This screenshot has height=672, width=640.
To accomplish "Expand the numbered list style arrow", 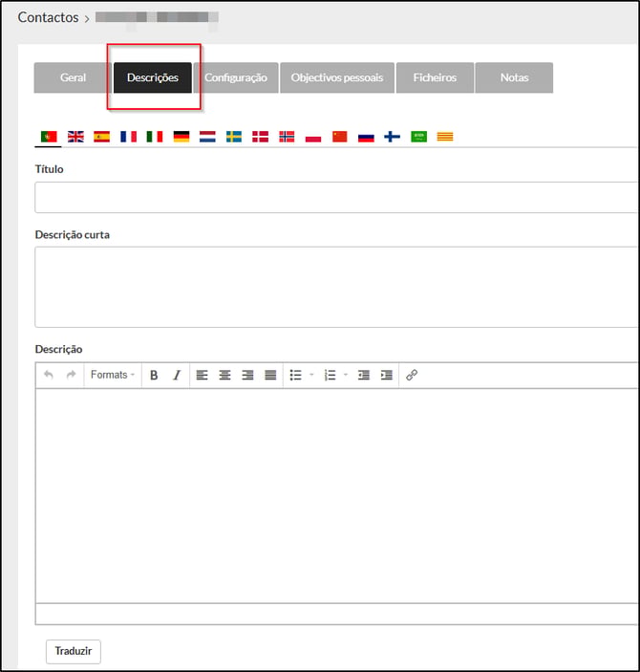I will coord(345,376).
